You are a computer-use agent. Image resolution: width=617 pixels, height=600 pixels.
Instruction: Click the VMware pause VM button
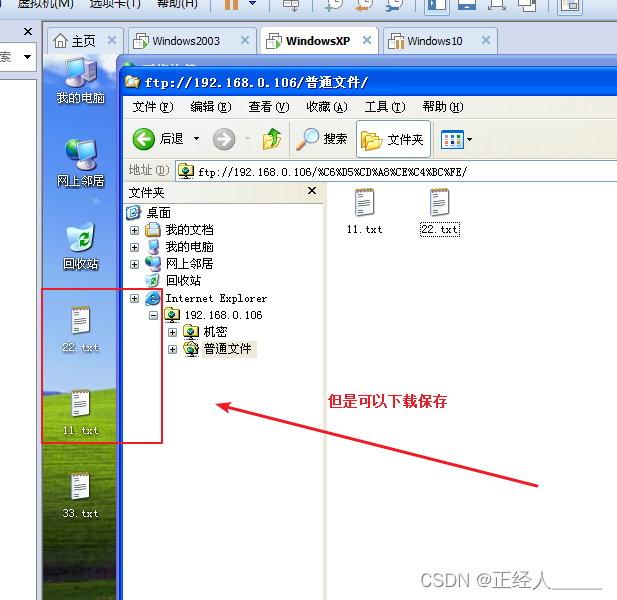(231, 5)
